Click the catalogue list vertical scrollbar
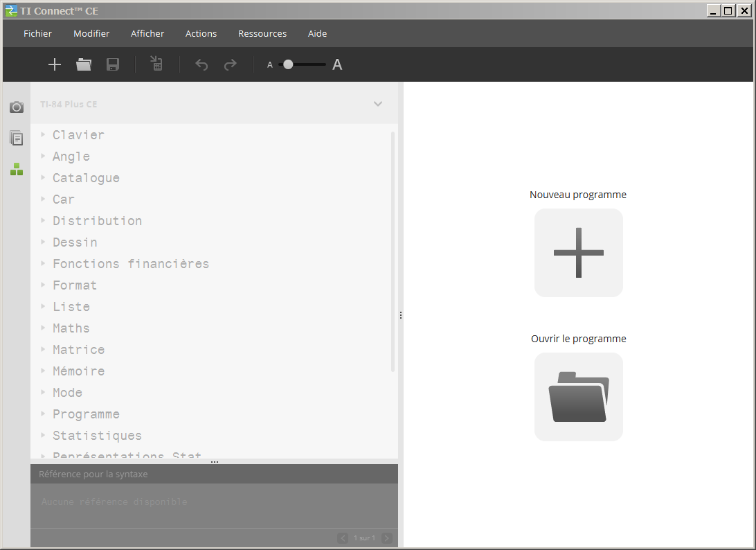Viewport: 756px width, 550px height. (393, 249)
